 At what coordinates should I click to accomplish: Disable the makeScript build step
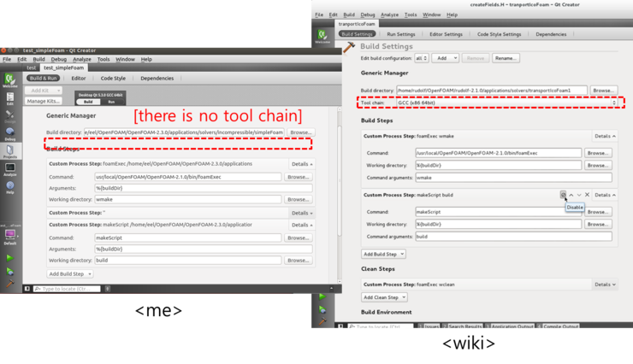[563, 195]
